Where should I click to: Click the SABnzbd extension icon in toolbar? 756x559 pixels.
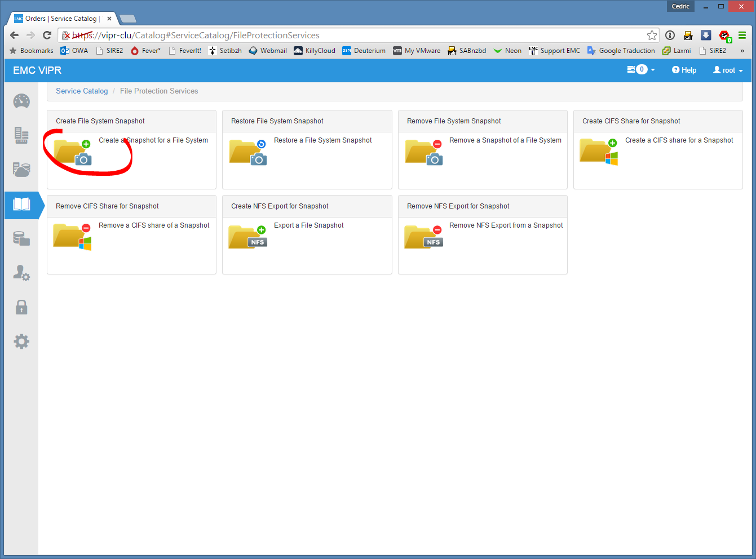[x=688, y=35]
